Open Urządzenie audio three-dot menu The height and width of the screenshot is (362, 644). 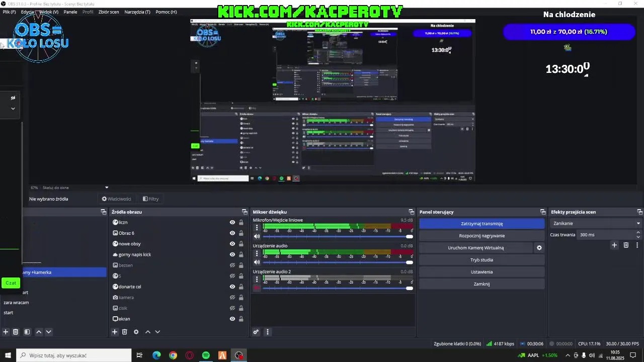click(257, 253)
